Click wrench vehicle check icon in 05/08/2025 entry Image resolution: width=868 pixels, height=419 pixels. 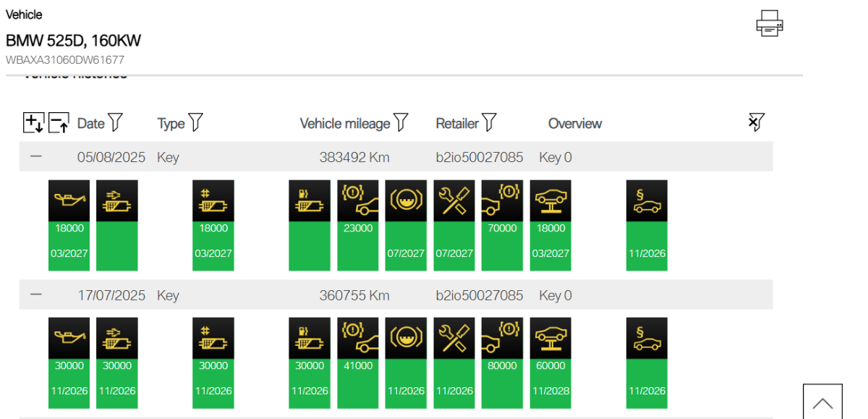click(x=454, y=200)
